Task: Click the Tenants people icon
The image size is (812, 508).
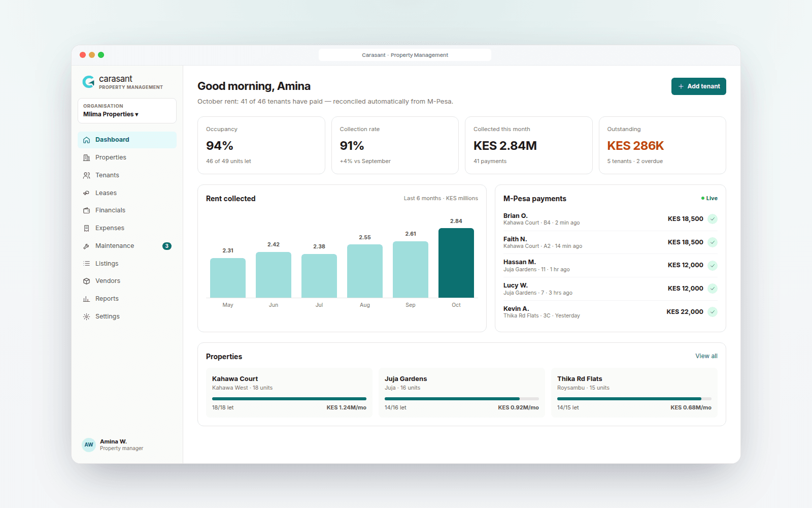Action: click(86, 175)
